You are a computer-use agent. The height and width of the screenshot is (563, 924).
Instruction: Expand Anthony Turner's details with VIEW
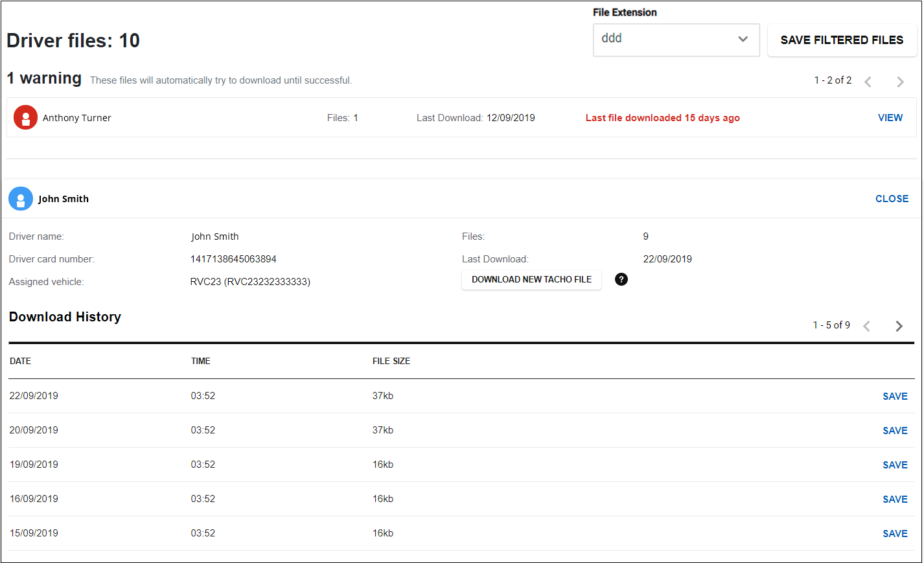coord(890,117)
